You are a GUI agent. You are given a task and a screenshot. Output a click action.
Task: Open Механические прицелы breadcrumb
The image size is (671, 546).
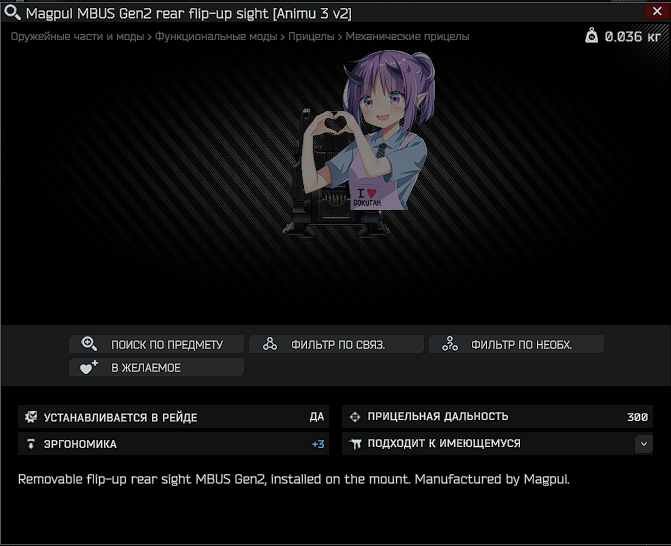tap(407, 36)
